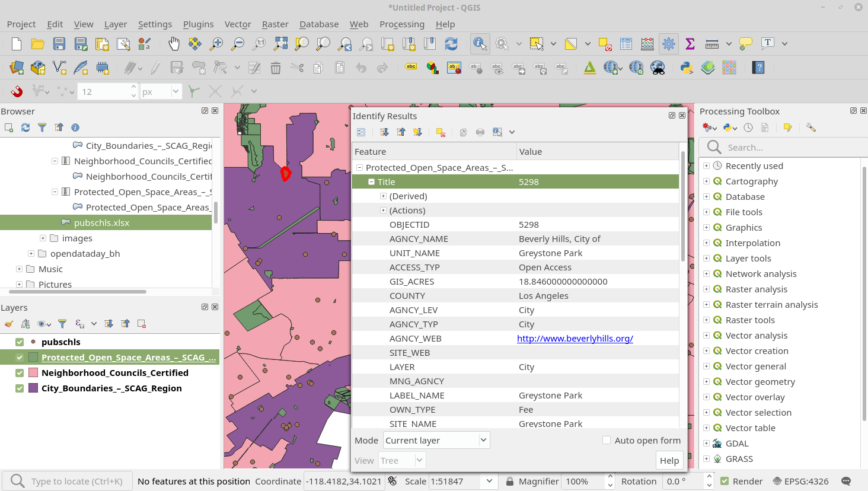Click the Value column header
Viewport: 868px width, 491px height.
(598, 151)
